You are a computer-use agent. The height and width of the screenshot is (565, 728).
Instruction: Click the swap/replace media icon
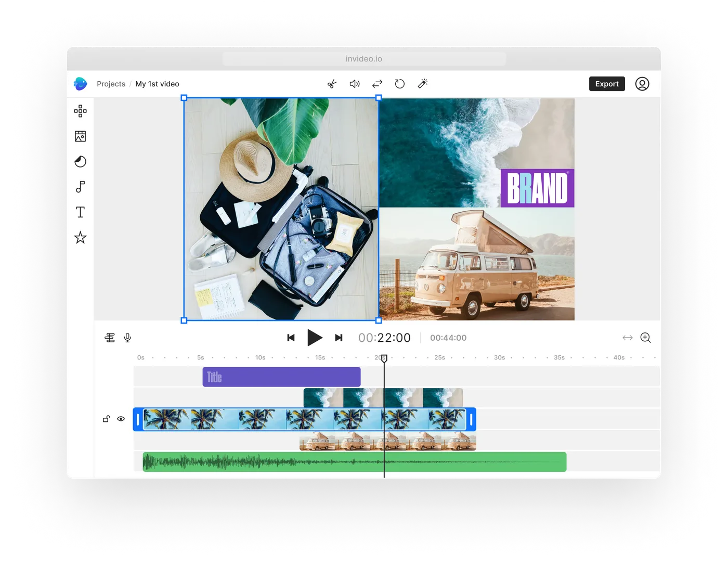pos(376,84)
